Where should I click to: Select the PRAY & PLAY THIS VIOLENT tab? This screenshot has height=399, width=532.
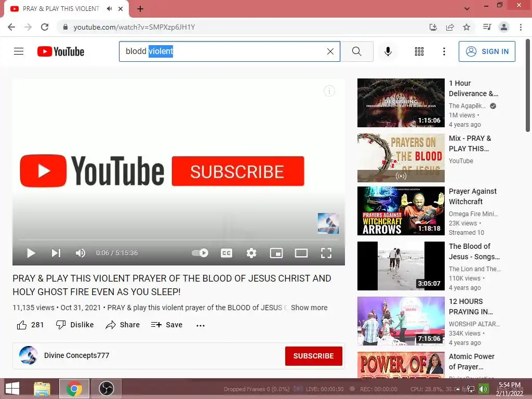(x=61, y=9)
